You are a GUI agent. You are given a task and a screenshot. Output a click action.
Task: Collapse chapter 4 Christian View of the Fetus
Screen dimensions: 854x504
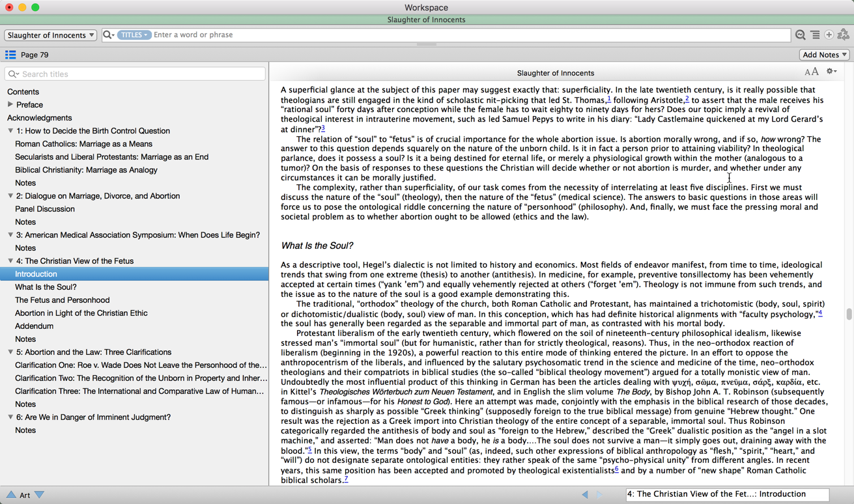[10, 261]
